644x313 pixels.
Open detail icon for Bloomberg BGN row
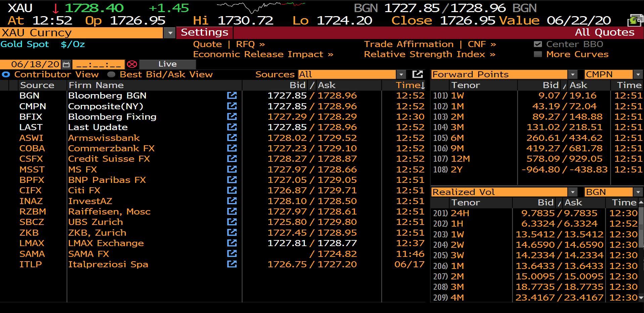click(x=232, y=95)
